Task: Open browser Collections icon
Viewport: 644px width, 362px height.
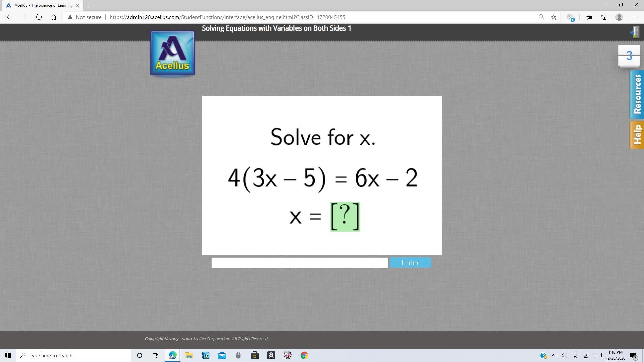Action: click(x=604, y=17)
